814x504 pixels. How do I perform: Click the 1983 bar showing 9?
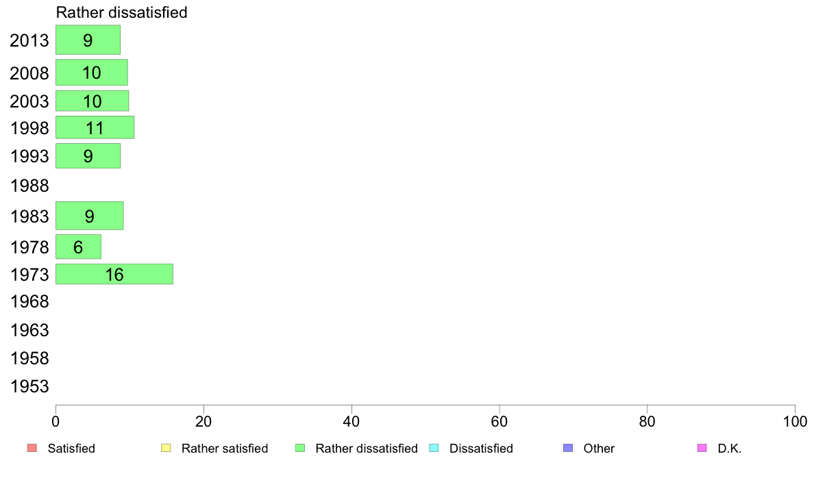89,216
